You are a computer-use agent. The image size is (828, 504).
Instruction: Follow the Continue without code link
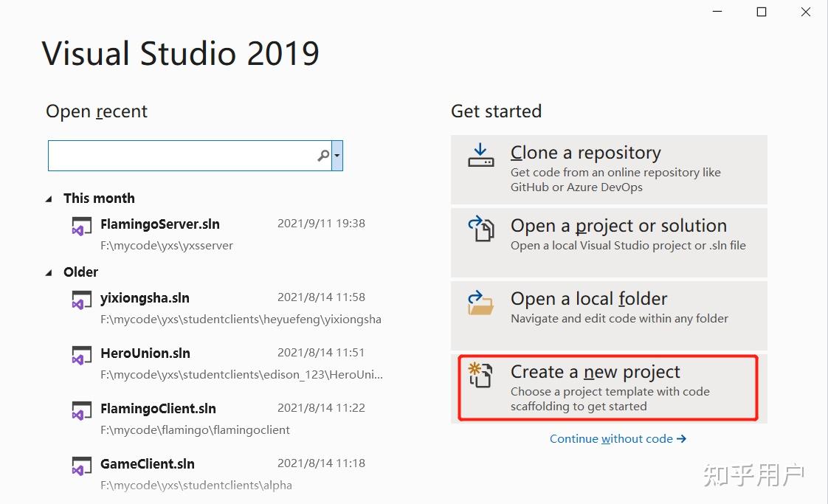pos(618,439)
